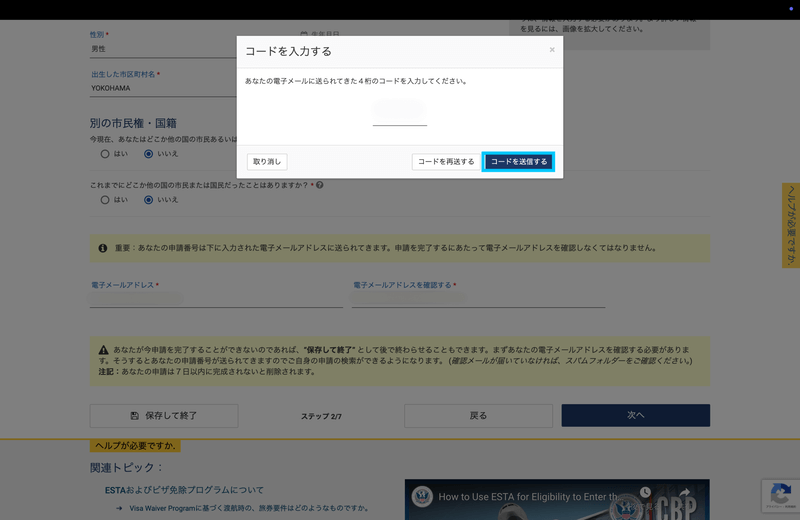
Task: Click the calendar icon beside 生年月日
Action: click(x=304, y=34)
